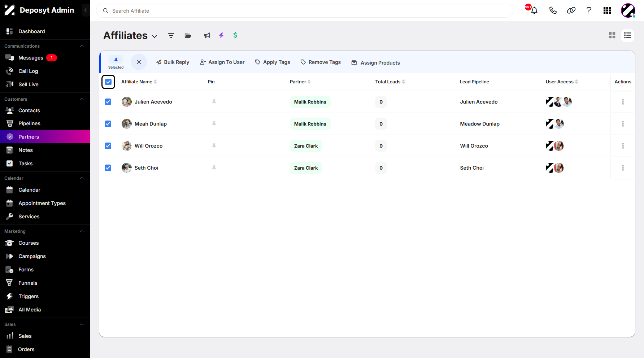Uncheck Seth Choi row checkbox
The width and height of the screenshot is (644, 358).
click(108, 168)
